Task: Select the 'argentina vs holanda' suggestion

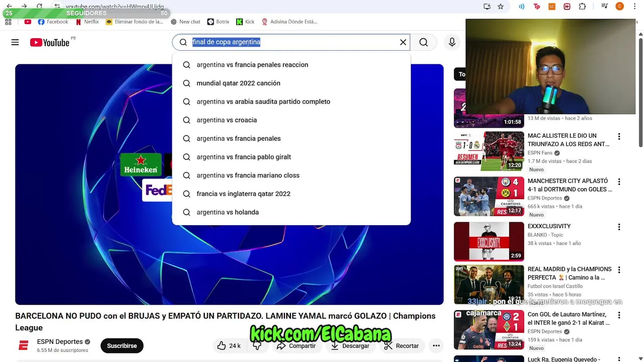Action: point(291,212)
